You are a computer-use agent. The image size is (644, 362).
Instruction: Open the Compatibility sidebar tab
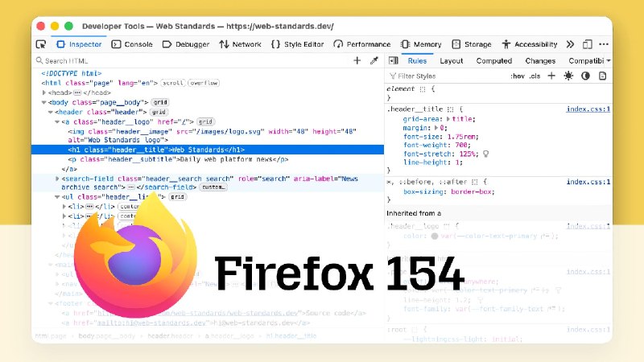[586, 61]
